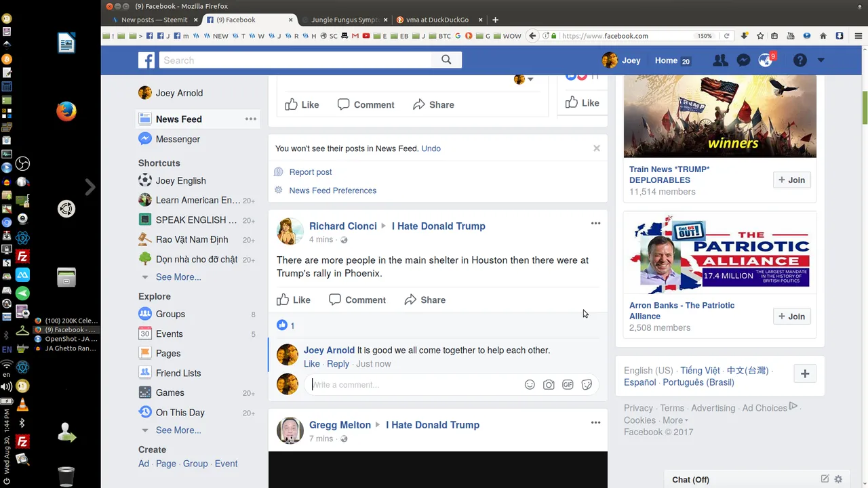The width and height of the screenshot is (868, 488).
Task: Bookmark page with star icon
Action: pos(760,36)
